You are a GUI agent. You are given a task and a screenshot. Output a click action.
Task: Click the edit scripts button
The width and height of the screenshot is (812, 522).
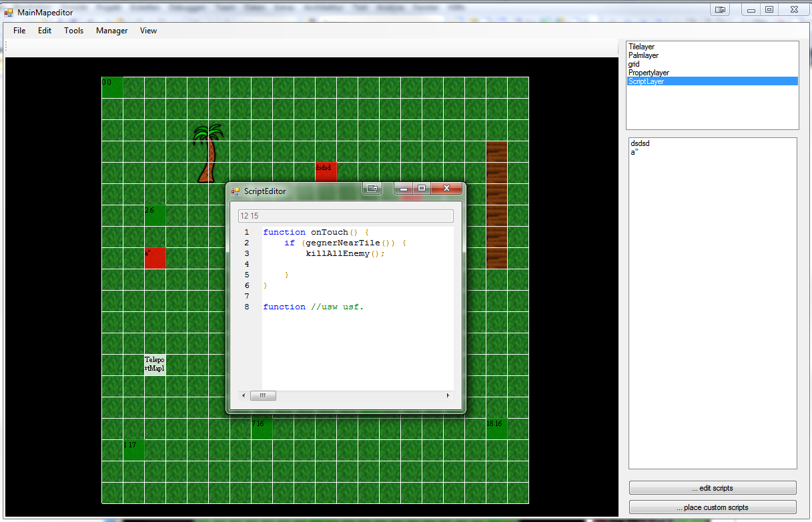pos(712,488)
